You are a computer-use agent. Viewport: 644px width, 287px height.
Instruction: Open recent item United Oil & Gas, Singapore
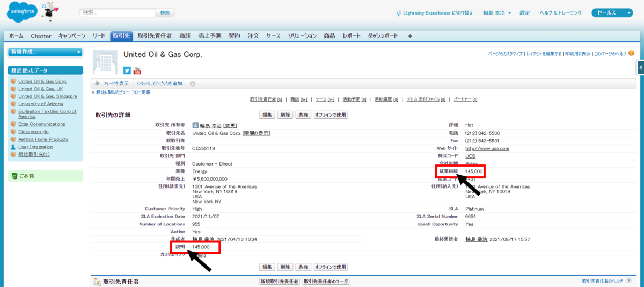[48, 96]
